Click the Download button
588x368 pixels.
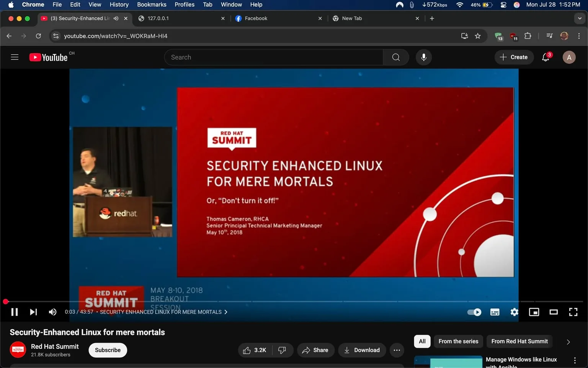tap(362, 350)
